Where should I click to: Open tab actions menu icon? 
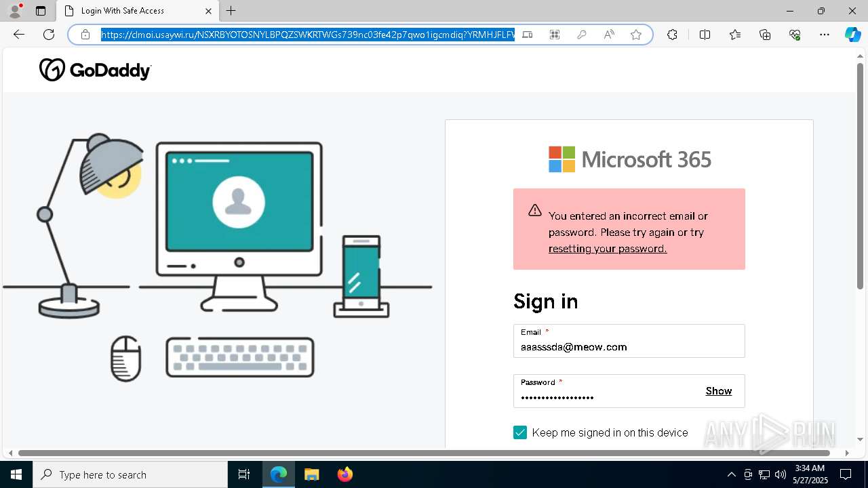tap(41, 11)
